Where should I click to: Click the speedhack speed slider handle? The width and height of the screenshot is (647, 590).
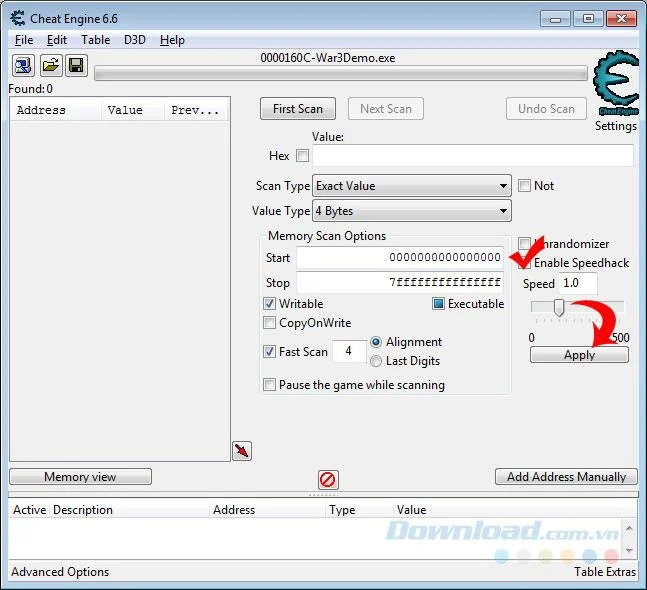click(x=559, y=307)
